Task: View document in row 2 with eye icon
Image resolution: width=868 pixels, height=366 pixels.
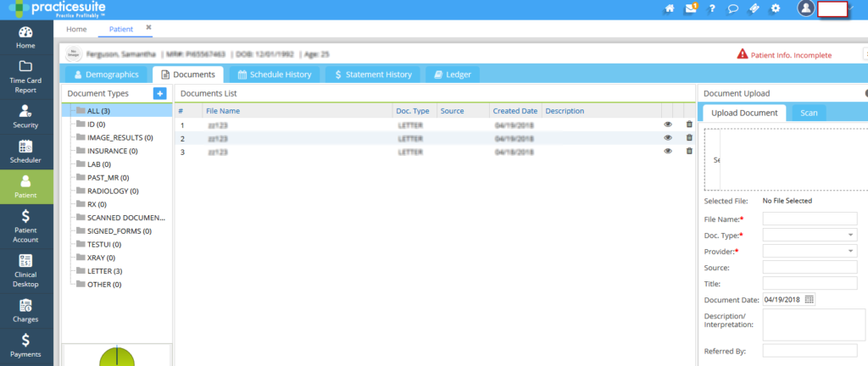Action: tap(668, 137)
